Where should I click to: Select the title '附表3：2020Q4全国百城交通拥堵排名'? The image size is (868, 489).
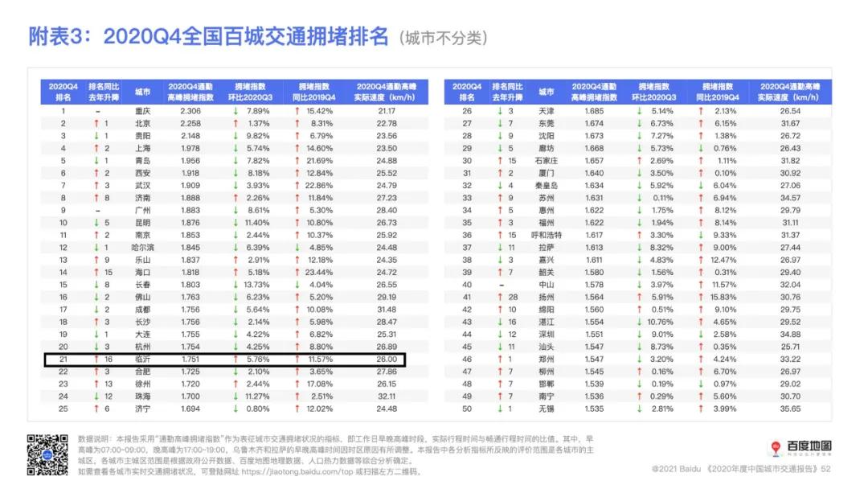(209, 36)
